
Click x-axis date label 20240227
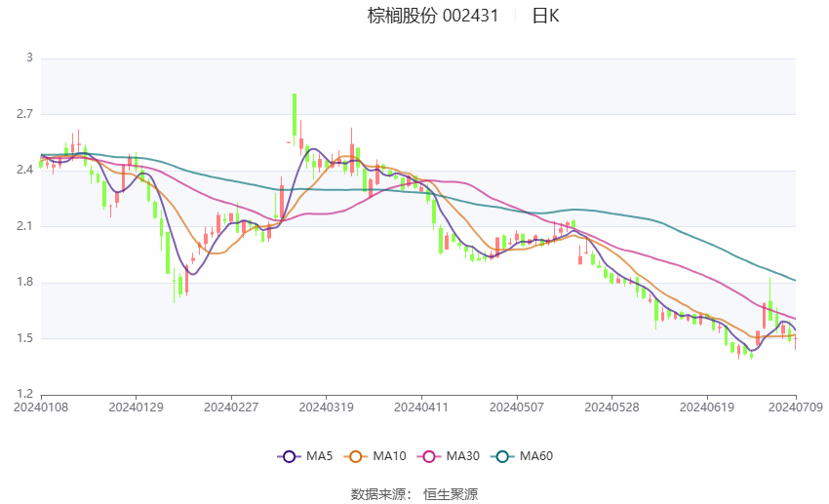pyautogui.click(x=231, y=407)
